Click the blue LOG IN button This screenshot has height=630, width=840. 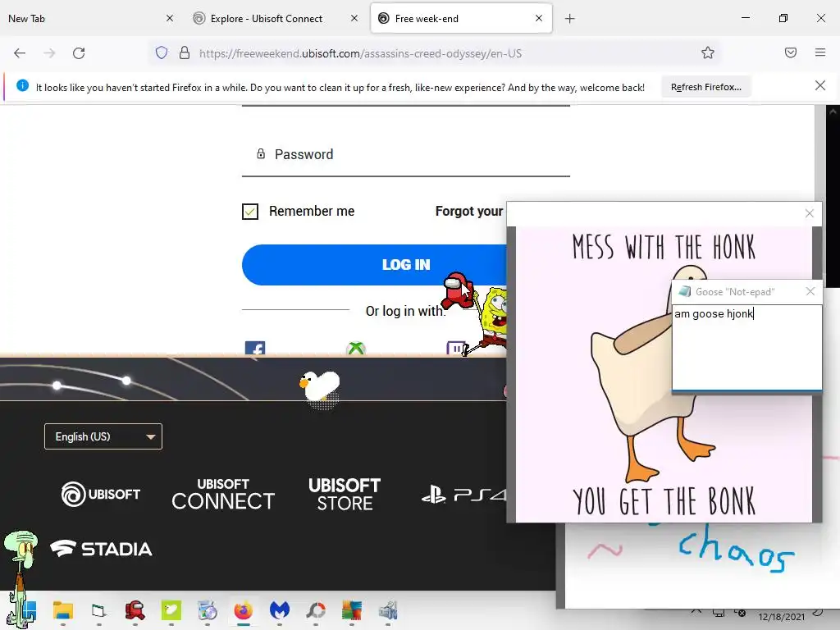tap(375, 265)
